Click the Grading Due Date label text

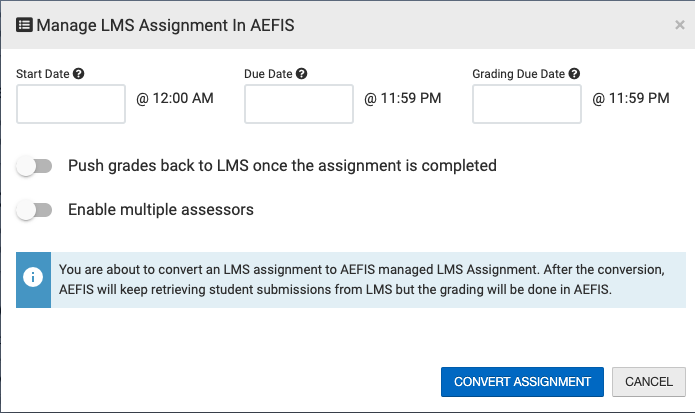[519, 73]
